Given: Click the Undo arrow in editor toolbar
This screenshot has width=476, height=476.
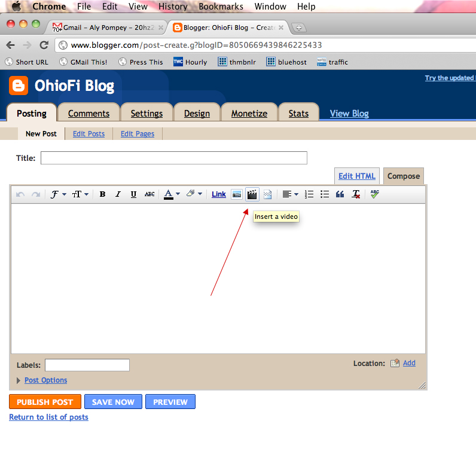Looking at the screenshot, I should pyautogui.click(x=20, y=194).
